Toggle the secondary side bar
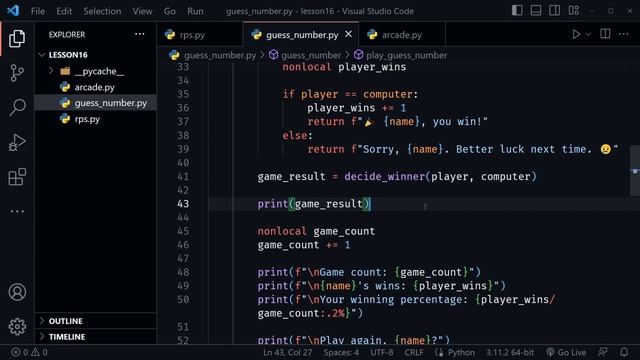This screenshot has height=360, width=640. (x=554, y=11)
